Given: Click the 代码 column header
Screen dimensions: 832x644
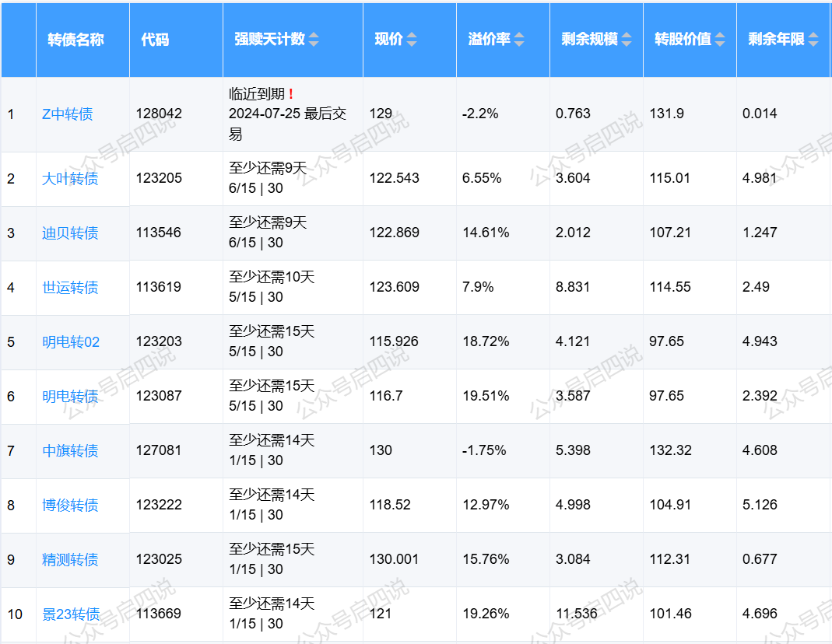Looking at the screenshot, I should pos(155,40).
